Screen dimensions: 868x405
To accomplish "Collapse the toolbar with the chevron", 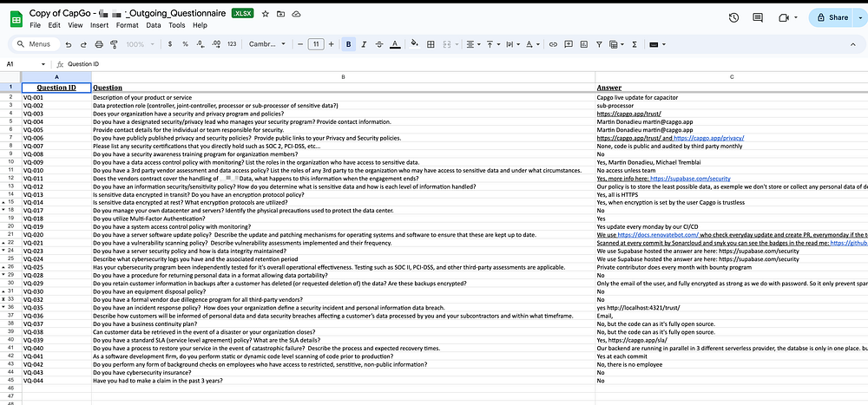I will tap(852, 44).
